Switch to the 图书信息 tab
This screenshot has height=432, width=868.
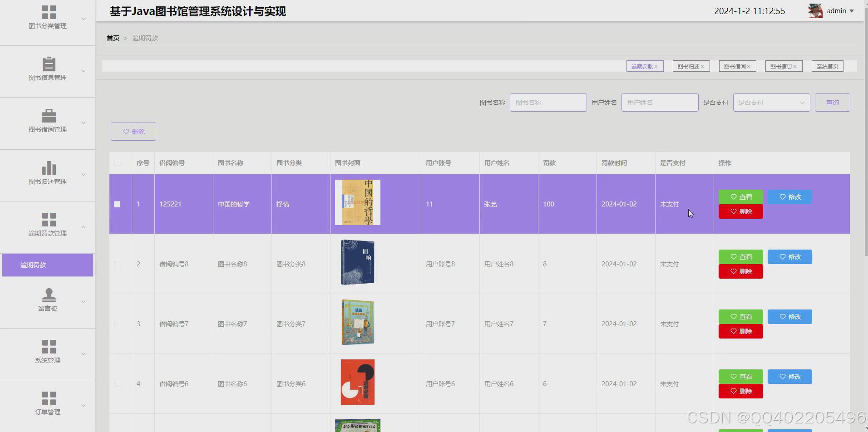tap(783, 66)
